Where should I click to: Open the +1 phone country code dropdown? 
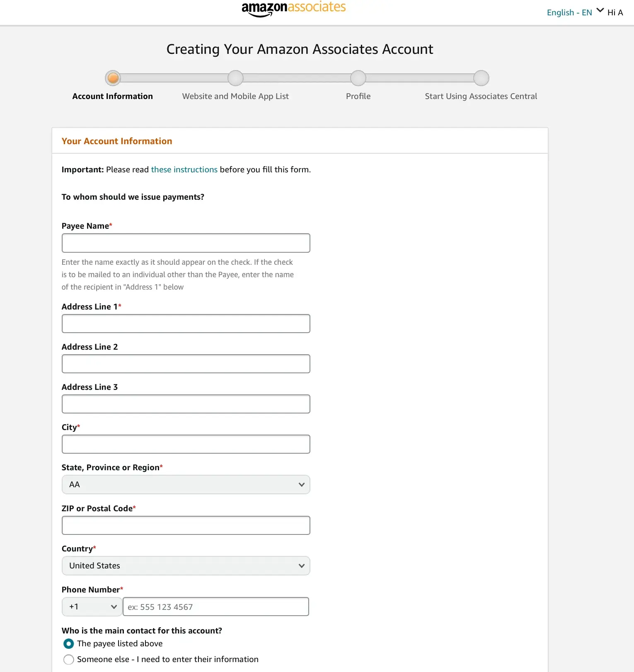click(92, 607)
